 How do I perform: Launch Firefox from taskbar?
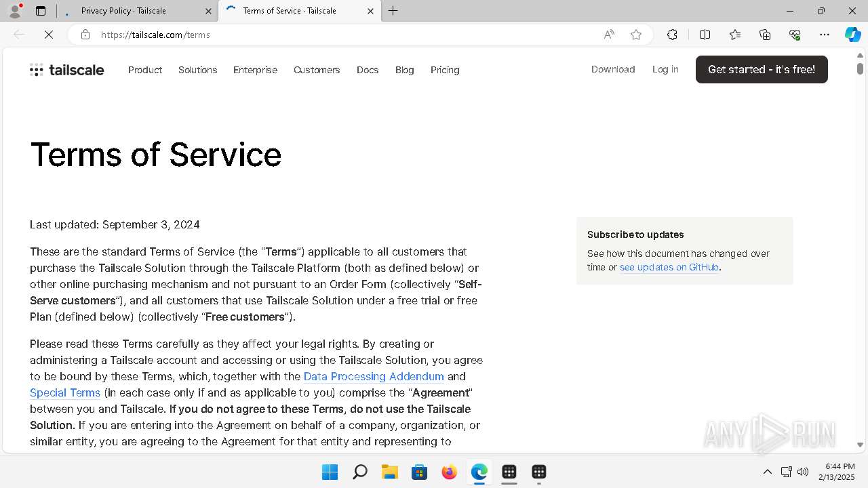450,472
